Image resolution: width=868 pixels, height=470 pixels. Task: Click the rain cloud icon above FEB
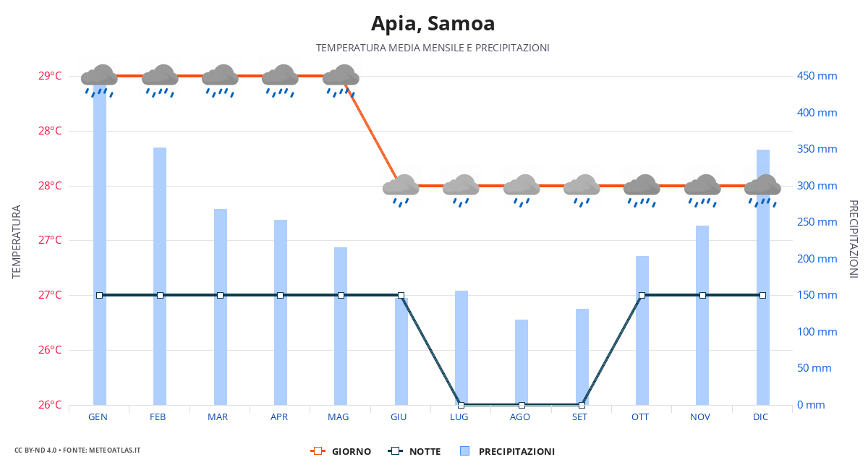(160, 80)
